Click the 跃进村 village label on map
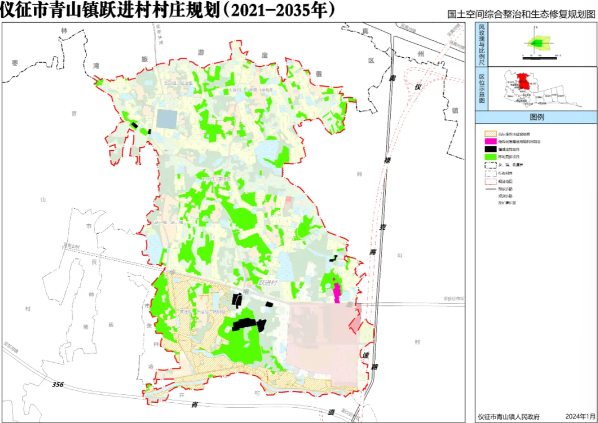Viewport: 598px width, 423px height. (268, 283)
